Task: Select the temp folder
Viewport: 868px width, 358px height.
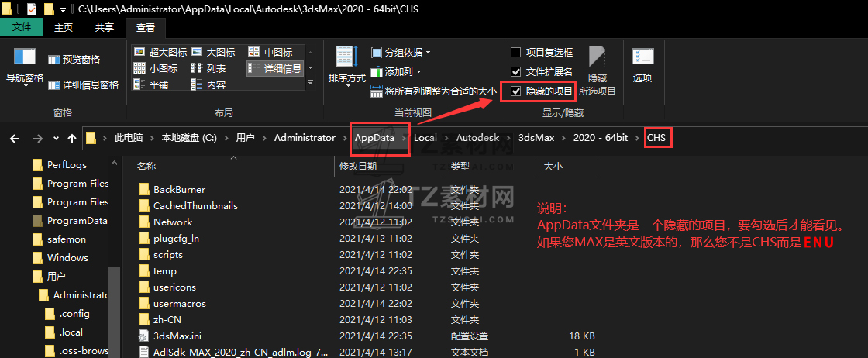Action: click(165, 271)
